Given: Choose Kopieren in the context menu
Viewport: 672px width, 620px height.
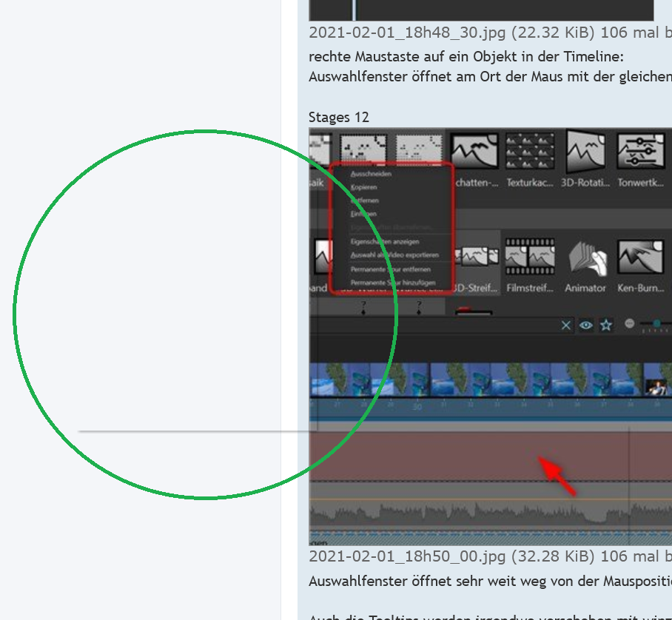Looking at the screenshot, I should (x=364, y=187).
